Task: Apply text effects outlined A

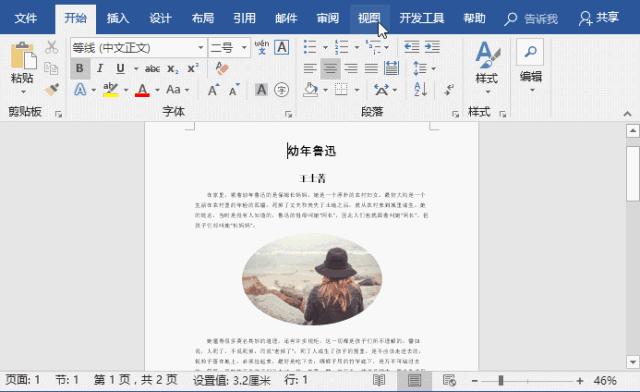Action: (x=80, y=89)
